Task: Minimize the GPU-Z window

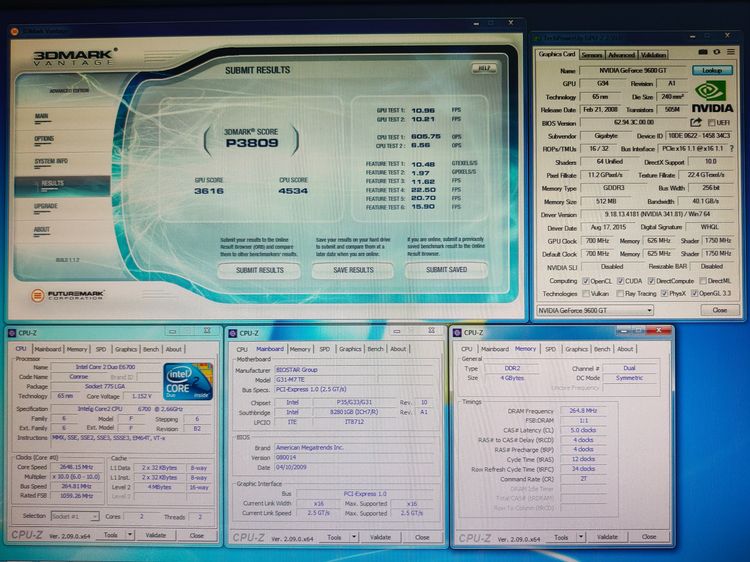Action: tap(693, 36)
